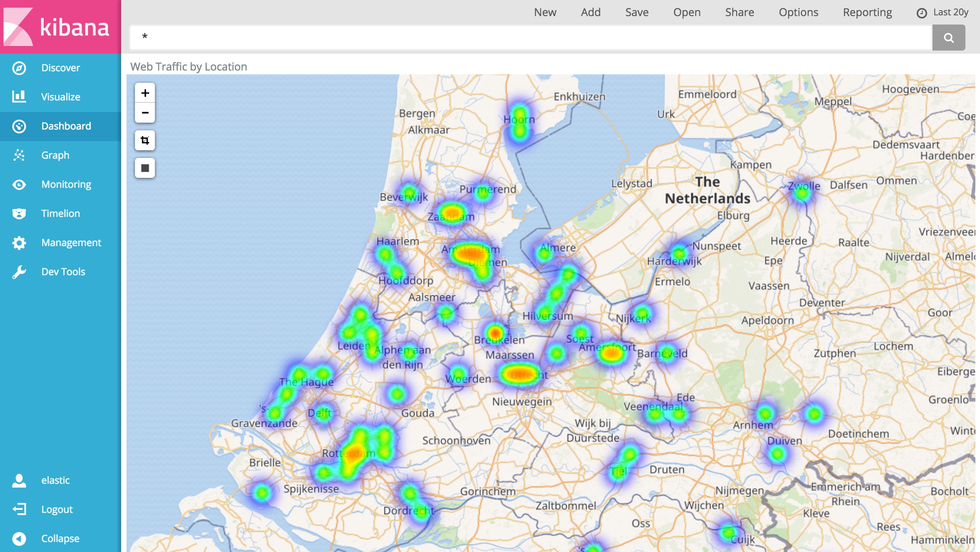The image size is (980, 552).
Task: Run query with the magnifier search button
Action: [949, 38]
